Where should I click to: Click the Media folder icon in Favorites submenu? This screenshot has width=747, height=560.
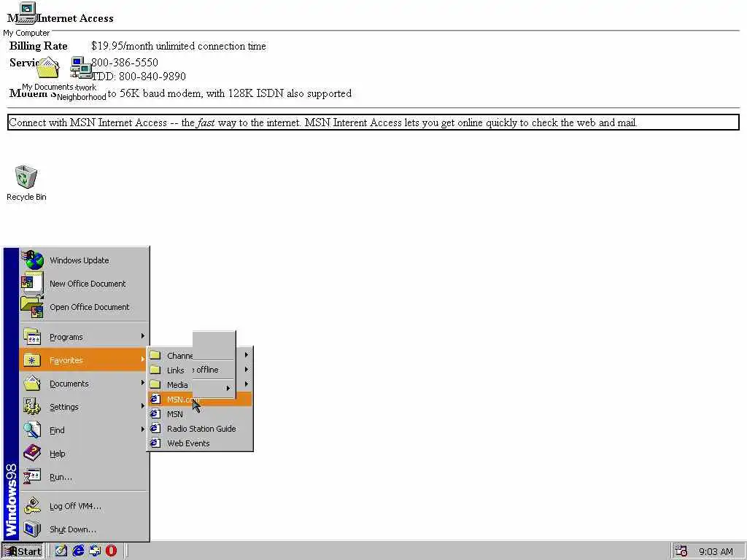(155, 385)
